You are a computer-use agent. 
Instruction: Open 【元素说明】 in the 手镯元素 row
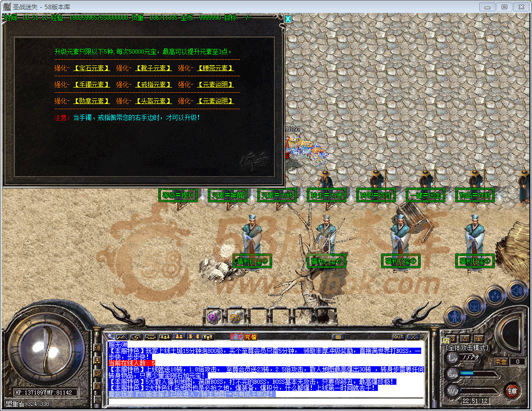tap(215, 84)
